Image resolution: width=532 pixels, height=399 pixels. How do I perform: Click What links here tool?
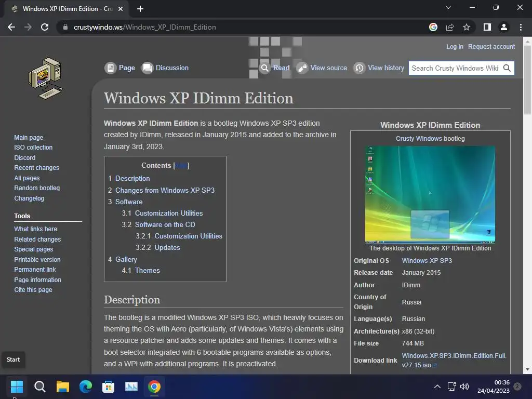pyautogui.click(x=36, y=229)
